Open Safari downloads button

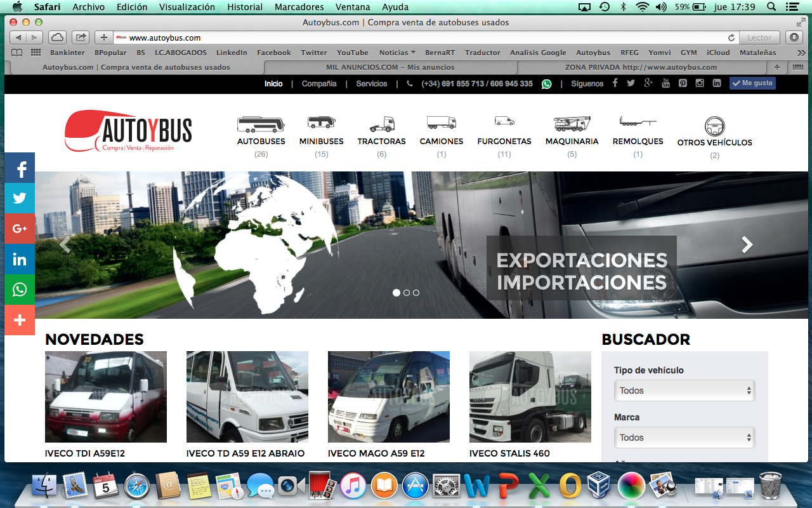pyautogui.click(x=794, y=37)
